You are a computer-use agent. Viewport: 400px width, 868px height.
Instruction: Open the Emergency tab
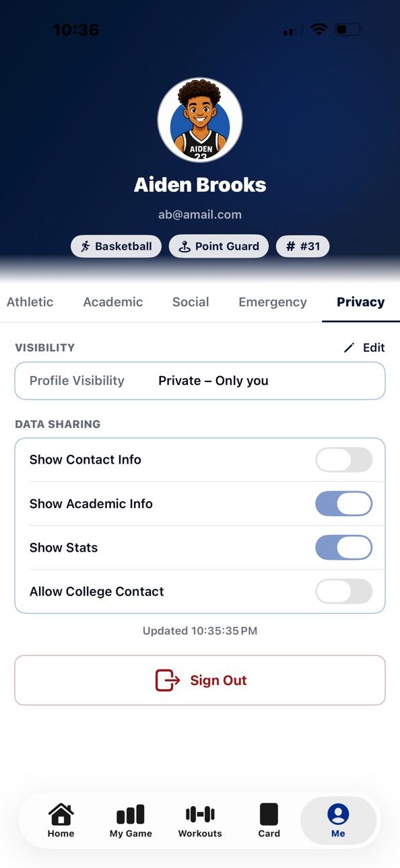273,302
